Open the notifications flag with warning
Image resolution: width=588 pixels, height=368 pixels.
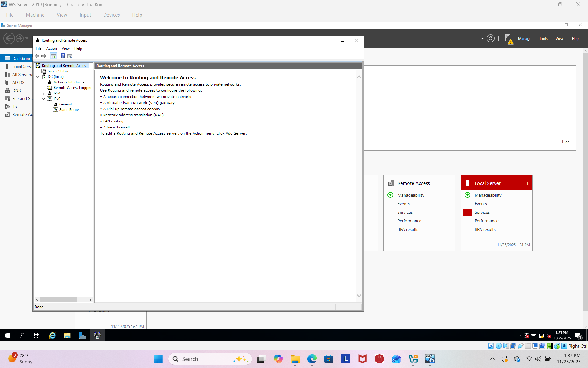tap(508, 39)
